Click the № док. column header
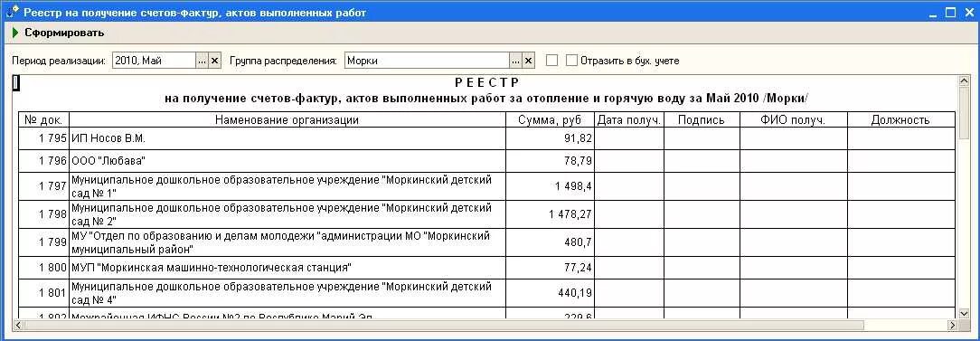This screenshot has width=980, height=341. click(43, 120)
